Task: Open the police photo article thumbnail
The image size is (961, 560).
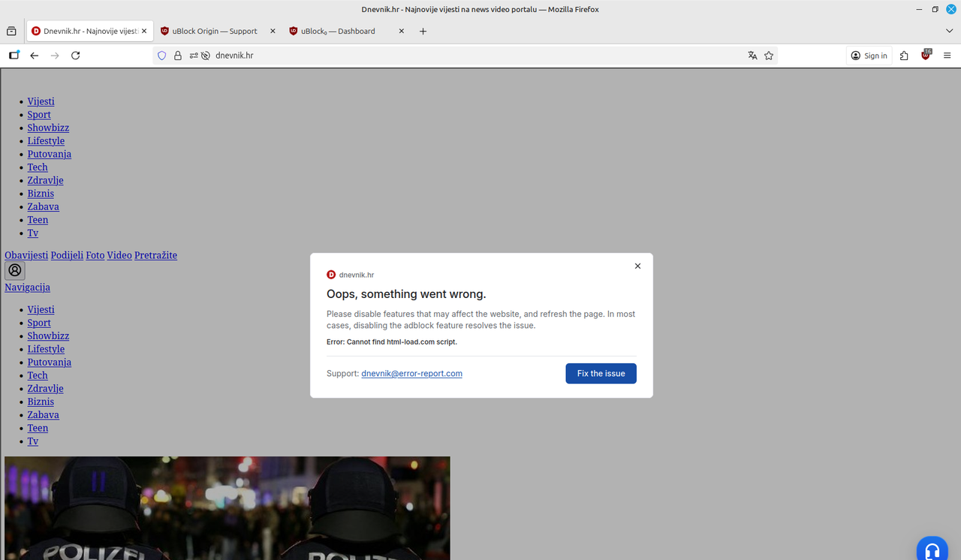Action: (227, 508)
